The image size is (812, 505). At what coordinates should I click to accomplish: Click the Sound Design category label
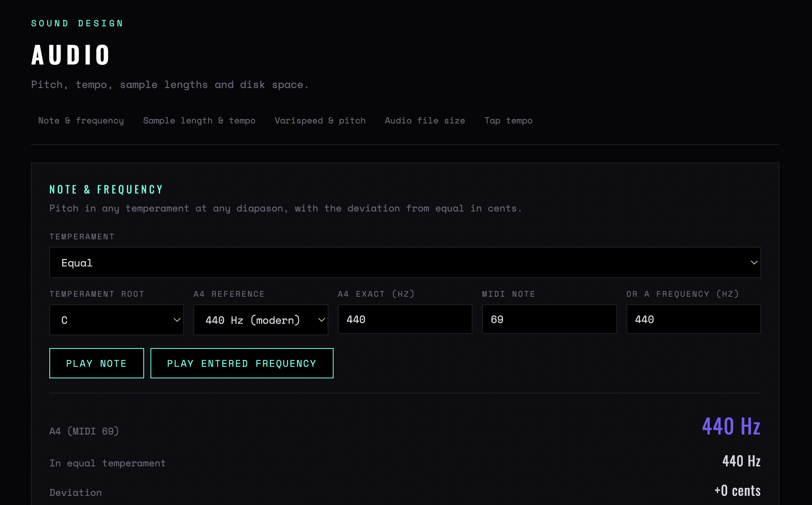tap(77, 23)
